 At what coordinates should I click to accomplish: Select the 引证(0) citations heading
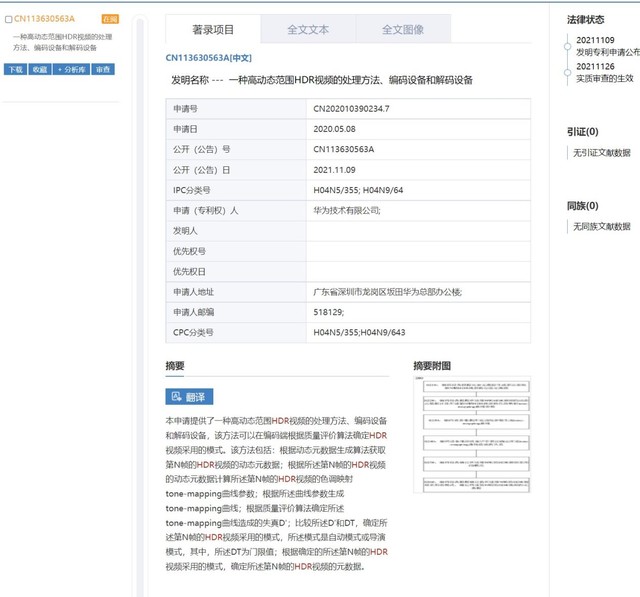pyautogui.click(x=582, y=131)
